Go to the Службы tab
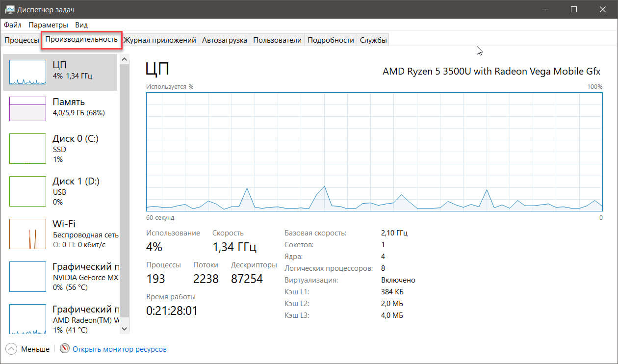This screenshot has height=364, width=618. tap(373, 40)
